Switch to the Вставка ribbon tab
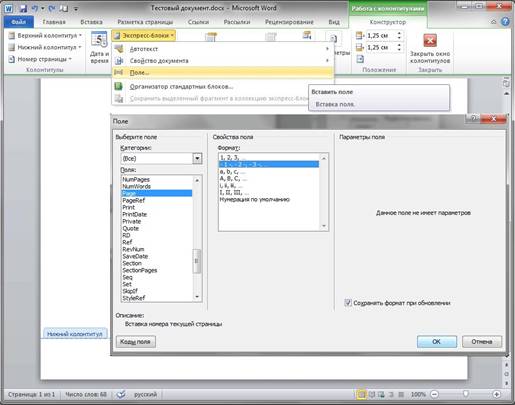The height and width of the screenshot is (405, 515). click(x=91, y=22)
